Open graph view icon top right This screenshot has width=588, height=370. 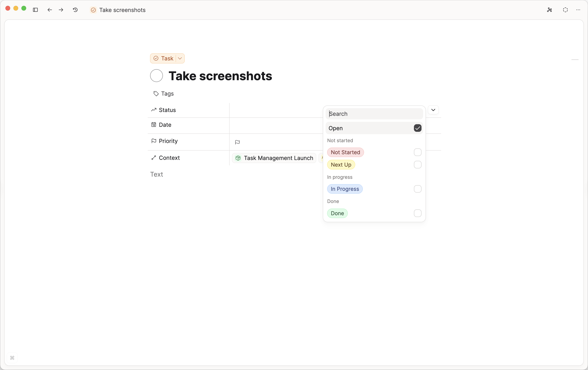[549, 10]
